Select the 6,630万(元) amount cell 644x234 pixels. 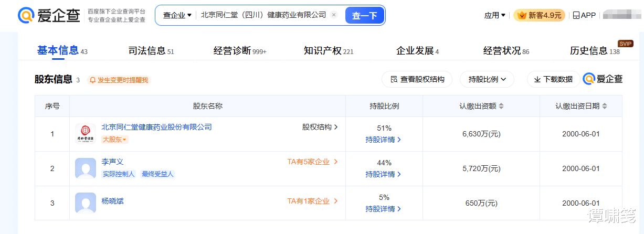(482, 134)
